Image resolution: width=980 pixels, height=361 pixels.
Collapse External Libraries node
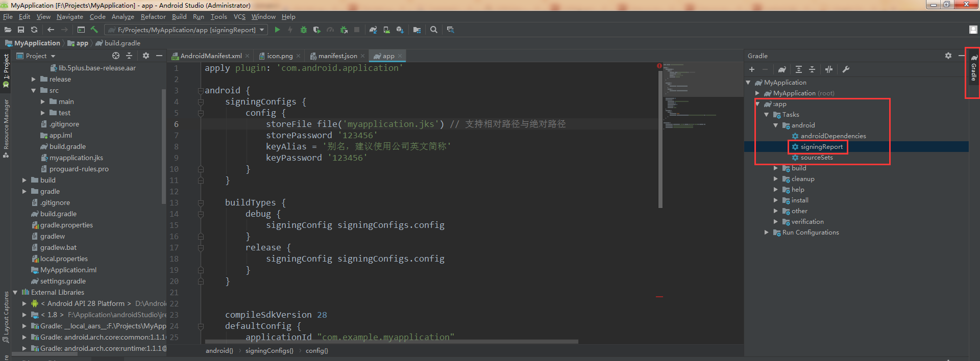(15, 292)
